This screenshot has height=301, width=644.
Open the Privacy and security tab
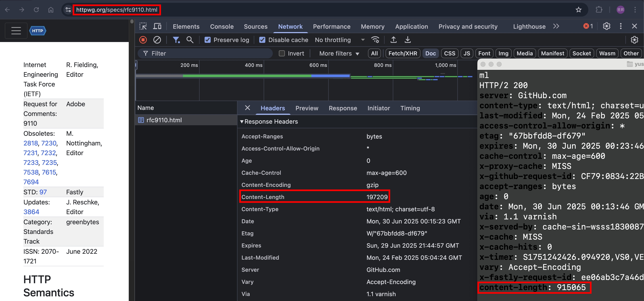click(x=468, y=26)
